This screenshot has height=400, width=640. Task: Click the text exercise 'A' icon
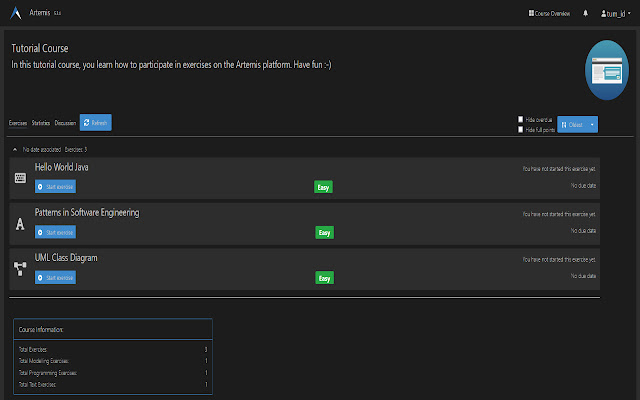click(x=20, y=223)
